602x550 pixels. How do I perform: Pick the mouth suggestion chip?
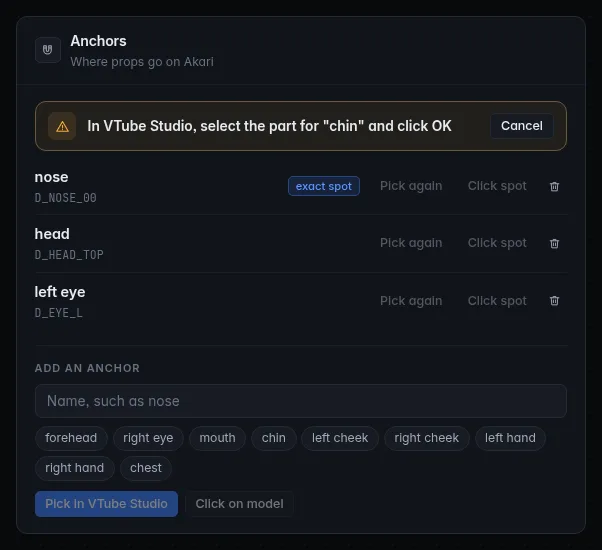(217, 438)
